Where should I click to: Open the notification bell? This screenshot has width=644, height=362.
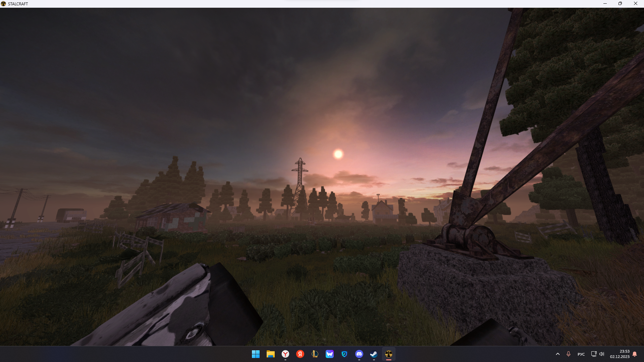click(x=635, y=354)
